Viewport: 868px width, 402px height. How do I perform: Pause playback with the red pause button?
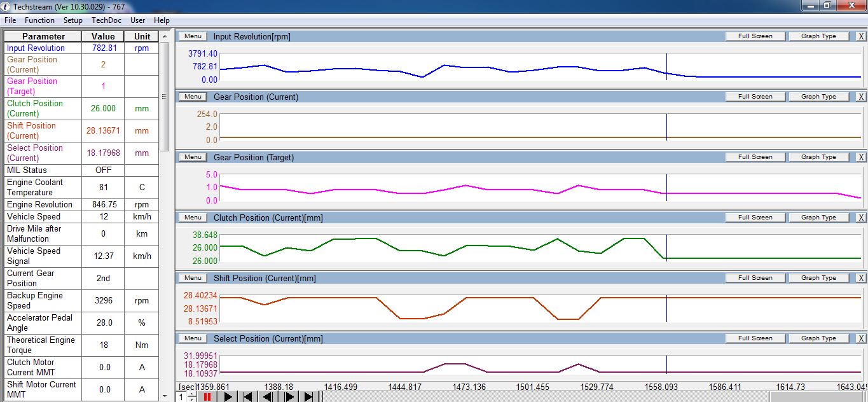pos(207,397)
